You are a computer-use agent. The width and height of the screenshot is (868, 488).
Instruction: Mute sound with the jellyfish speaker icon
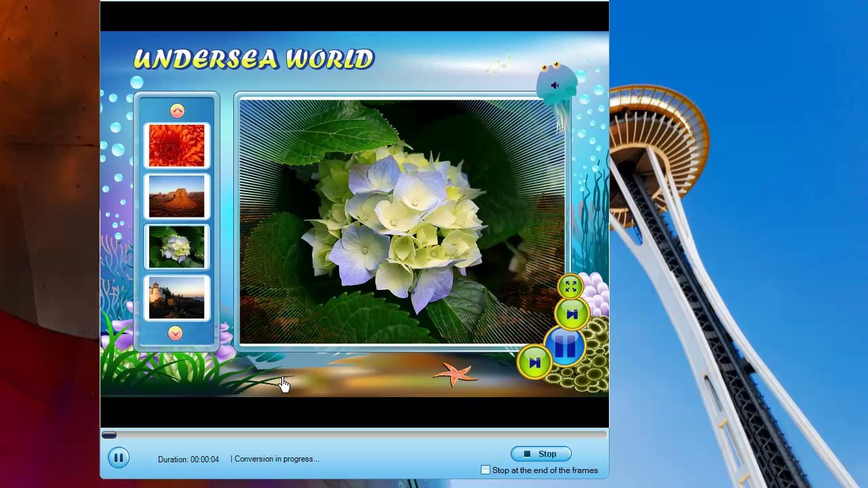coord(555,85)
